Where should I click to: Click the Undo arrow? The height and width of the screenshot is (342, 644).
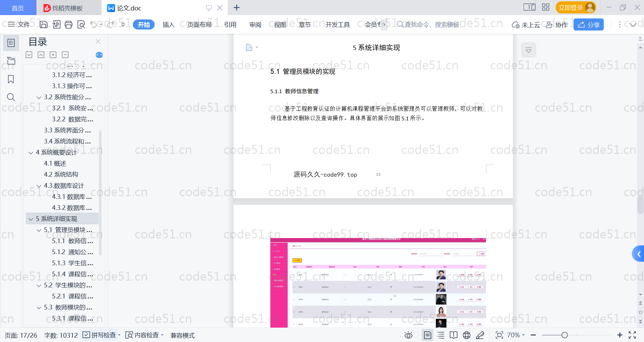point(94,24)
